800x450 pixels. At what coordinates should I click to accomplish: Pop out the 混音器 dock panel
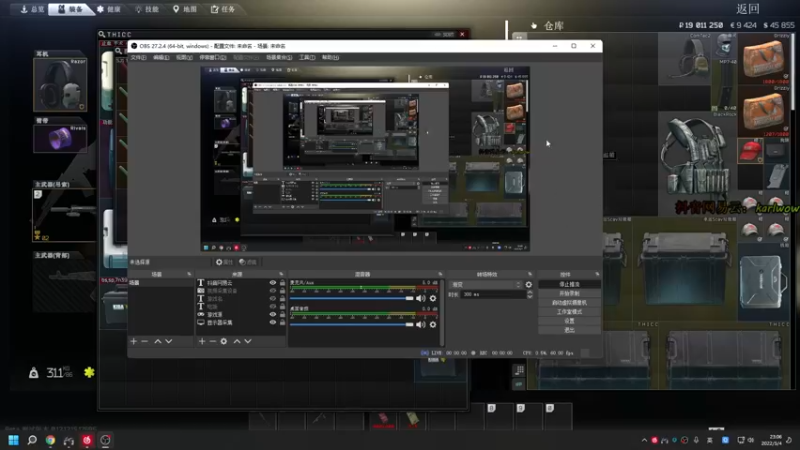pyautogui.click(x=440, y=274)
